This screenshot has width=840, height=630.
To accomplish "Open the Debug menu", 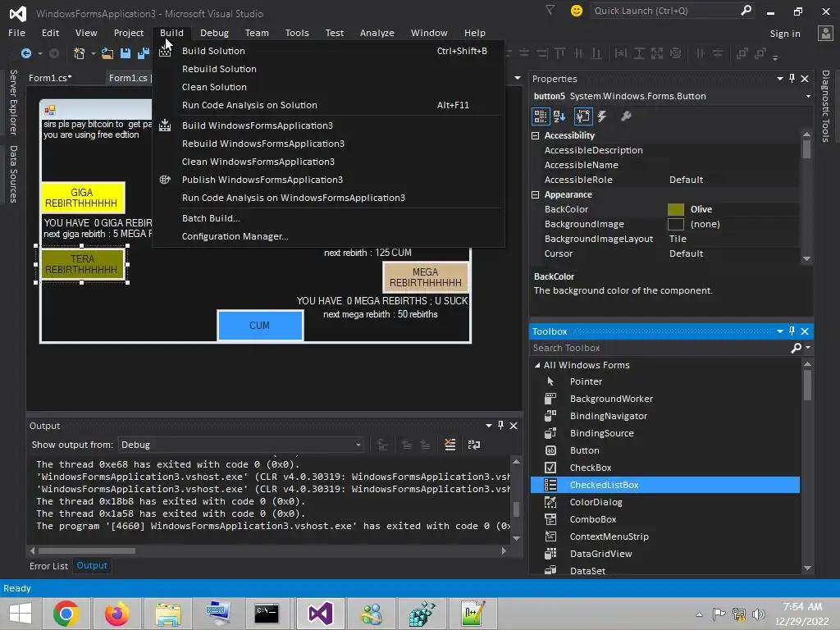I will click(x=214, y=33).
